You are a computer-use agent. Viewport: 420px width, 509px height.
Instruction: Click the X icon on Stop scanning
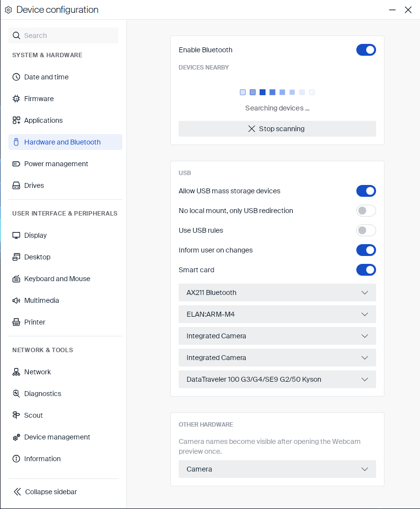click(252, 129)
